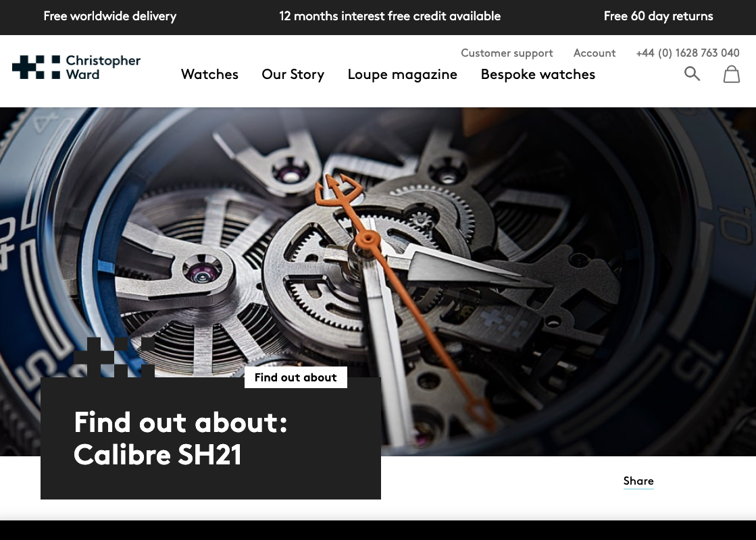Open Bespoke watches page
Image resolution: width=756 pixels, height=540 pixels.
[x=538, y=74]
